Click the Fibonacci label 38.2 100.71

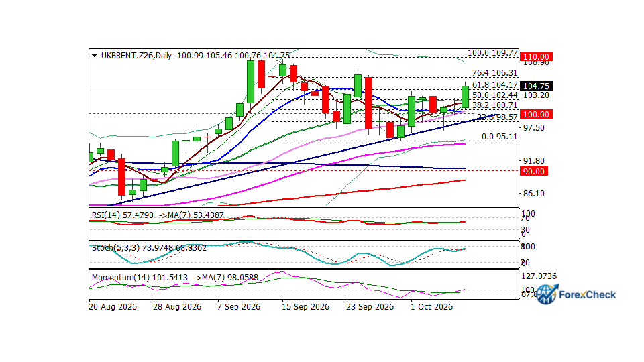point(495,105)
